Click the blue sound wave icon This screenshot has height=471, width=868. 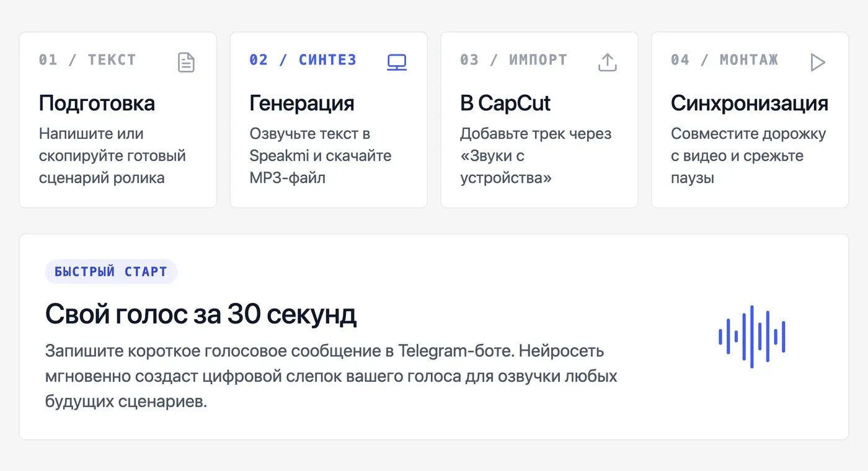[x=752, y=337]
